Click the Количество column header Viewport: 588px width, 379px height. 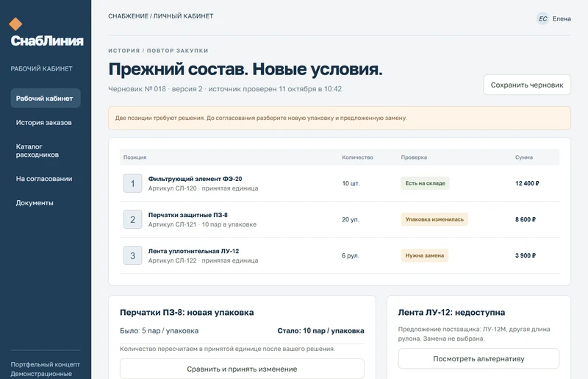[357, 157]
